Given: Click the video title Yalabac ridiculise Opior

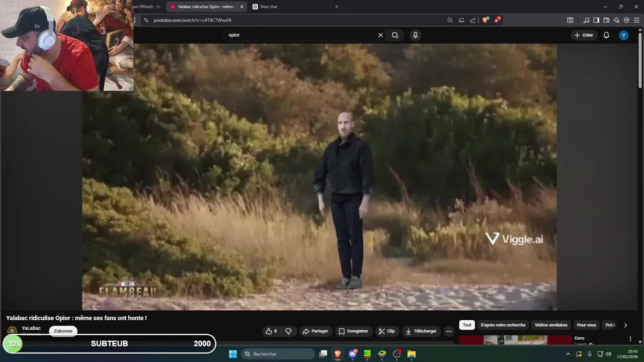Looking at the screenshot, I should [x=76, y=318].
